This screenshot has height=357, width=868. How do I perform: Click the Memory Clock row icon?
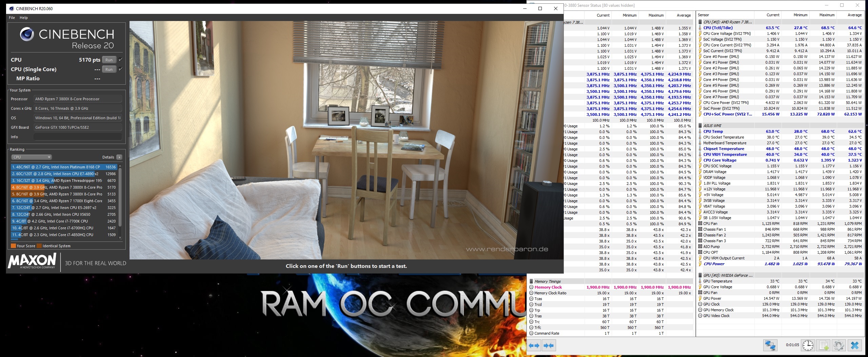(531, 287)
